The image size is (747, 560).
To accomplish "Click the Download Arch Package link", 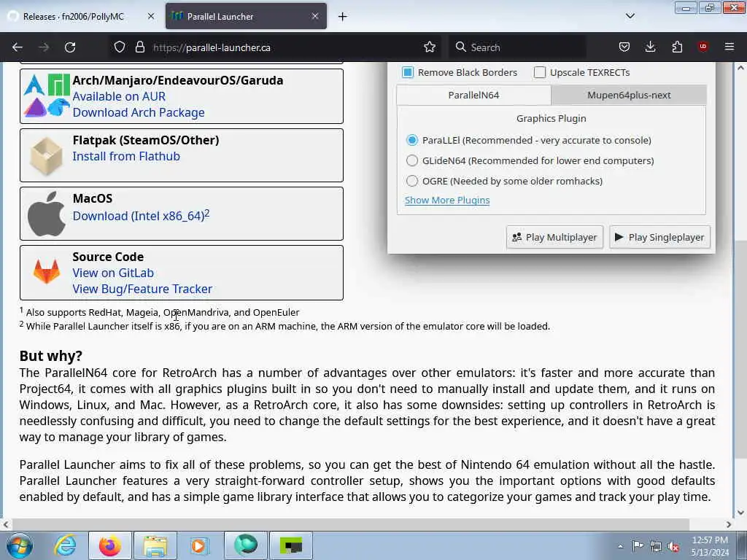I will pos(139,112).
